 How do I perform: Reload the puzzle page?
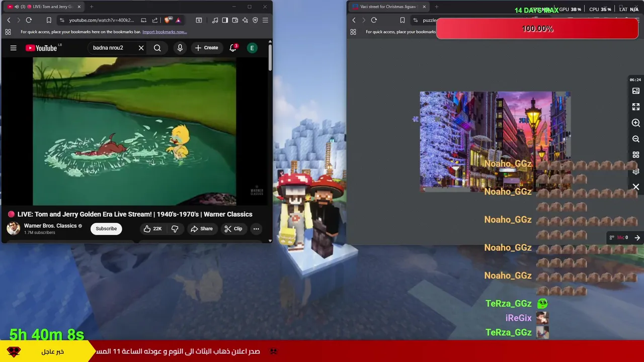[374, 20]
